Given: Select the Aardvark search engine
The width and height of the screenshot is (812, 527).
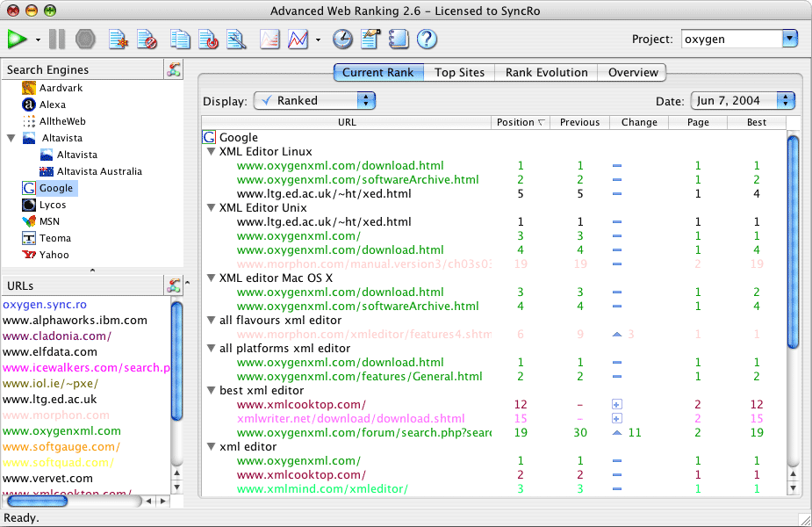Looking at the screenshot, I should click(x=52, y=88).
